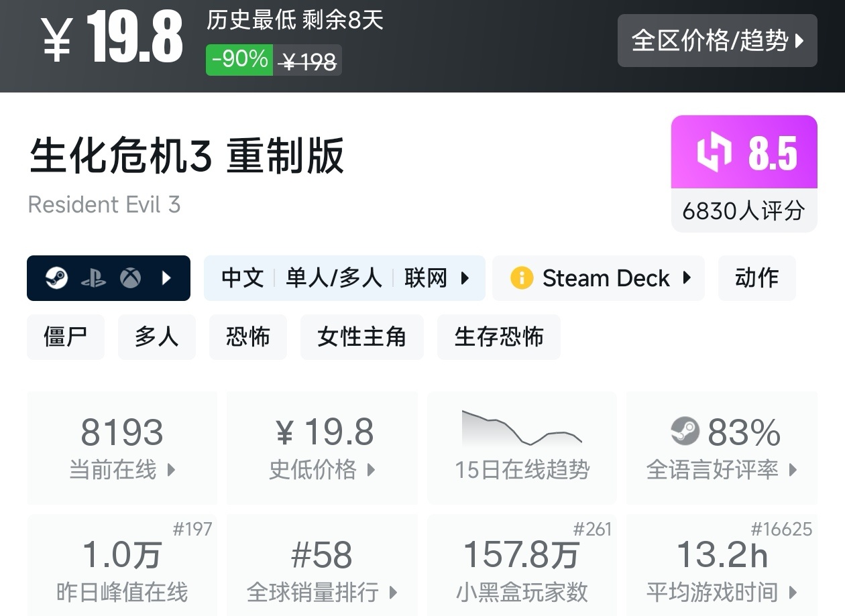Select the 动作 genre tag

pos(756,278)
